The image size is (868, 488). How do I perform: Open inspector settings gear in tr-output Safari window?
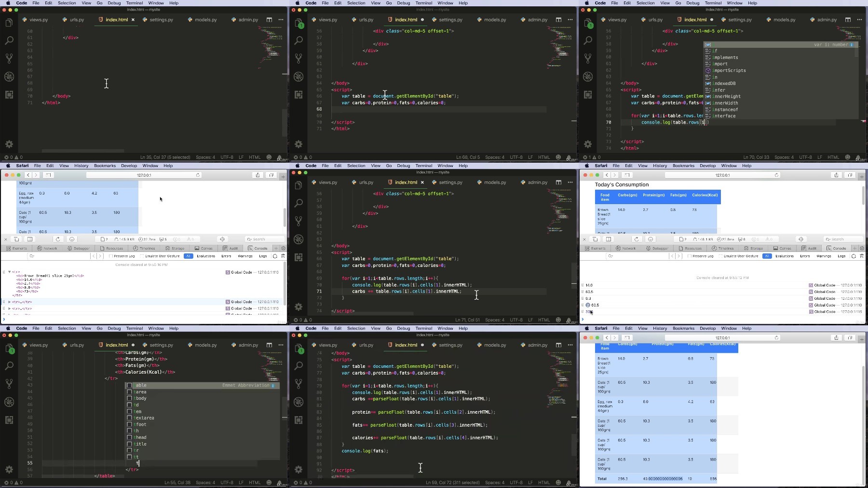pos(283,248)
